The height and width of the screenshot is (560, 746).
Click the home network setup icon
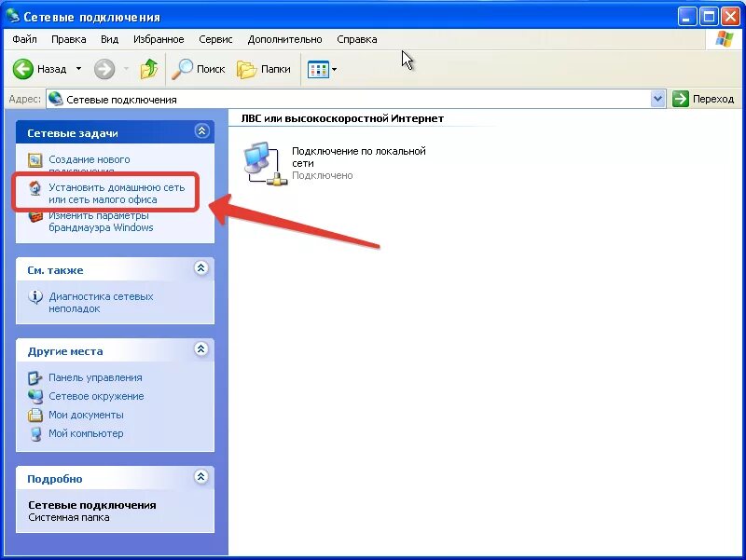[35, 188]
